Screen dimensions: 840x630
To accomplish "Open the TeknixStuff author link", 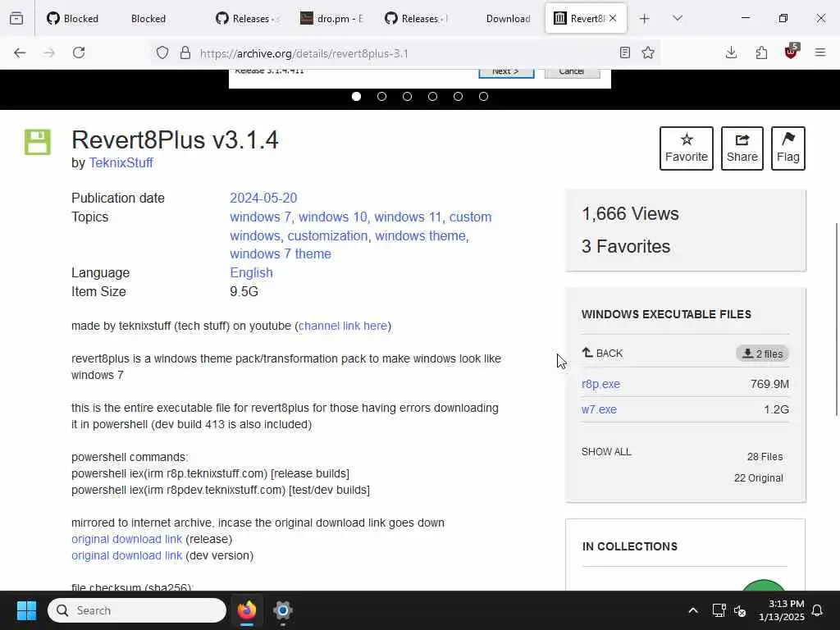I will (121, 163).
